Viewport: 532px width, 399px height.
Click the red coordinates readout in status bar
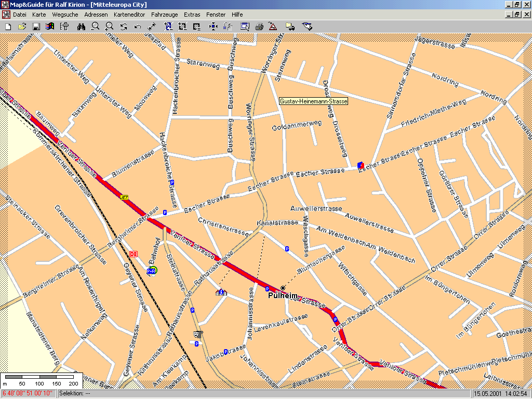pos(29,394)
